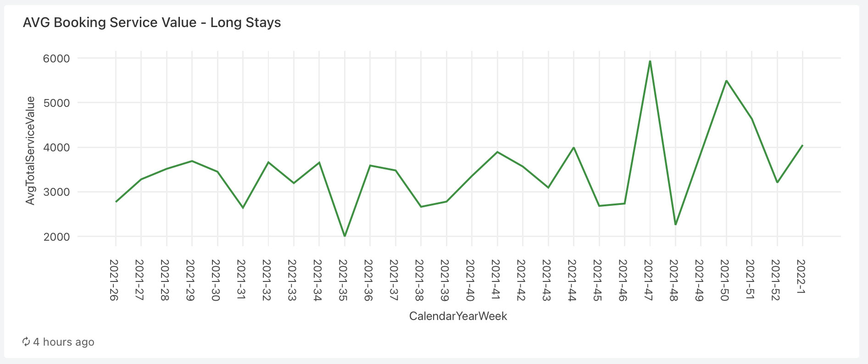Click the 6000 y-axis tick label

(57, 59)
